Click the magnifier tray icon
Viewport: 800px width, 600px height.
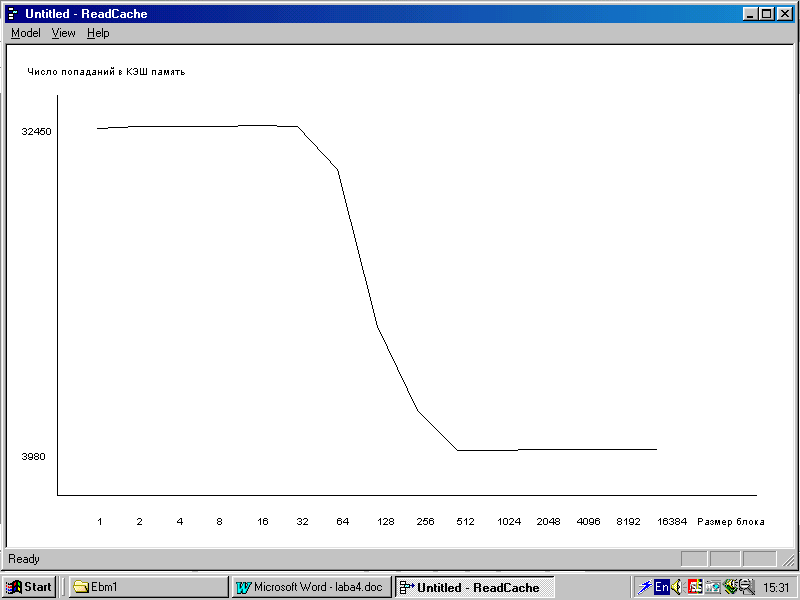(x=747, y=587)
